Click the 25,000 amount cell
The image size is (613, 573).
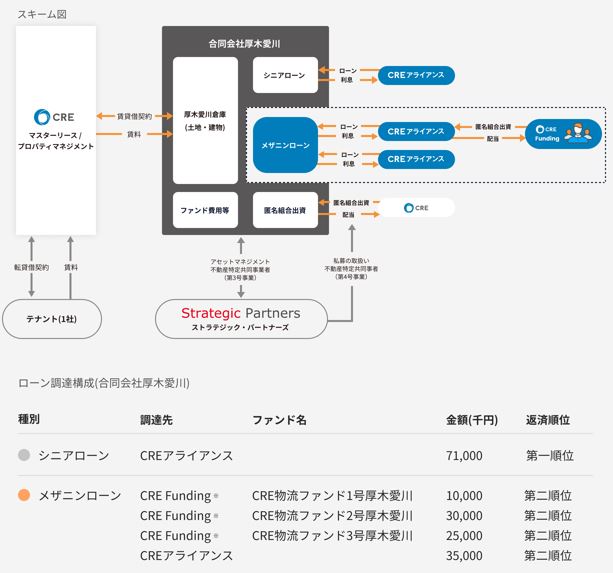tap(464, 535)
